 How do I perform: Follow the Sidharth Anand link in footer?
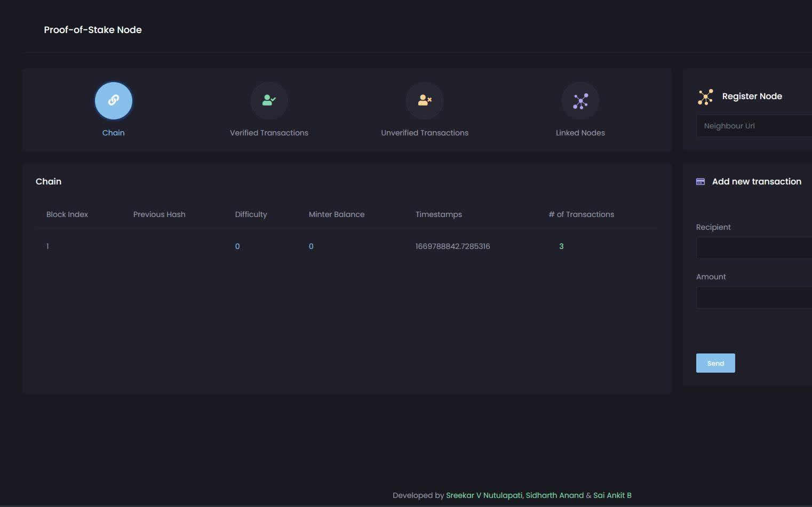(555, 495)
